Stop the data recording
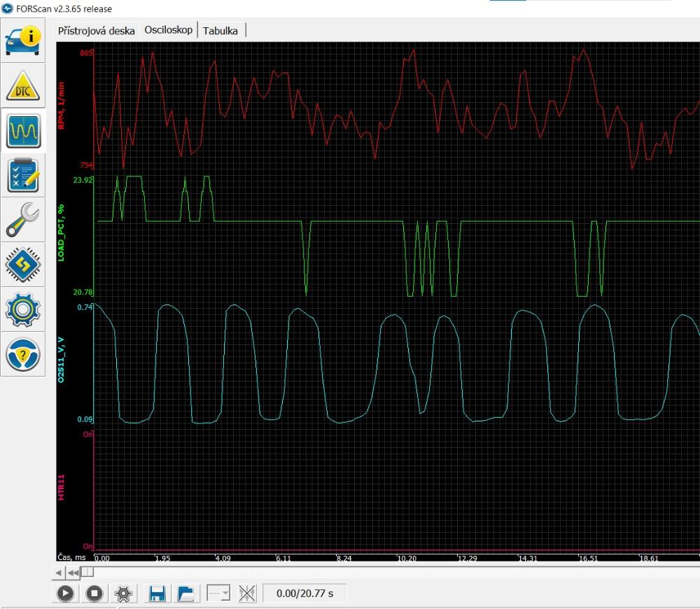Screen dimensions: 700x609 click(94, 594)
